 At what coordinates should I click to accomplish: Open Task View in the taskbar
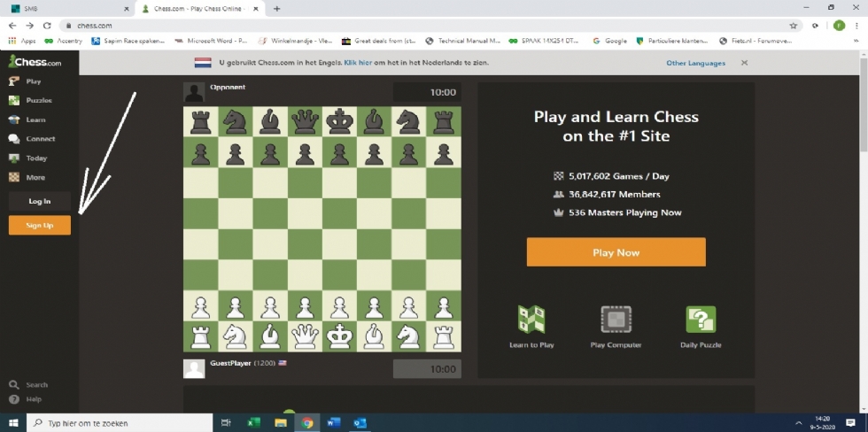[226, 423]
